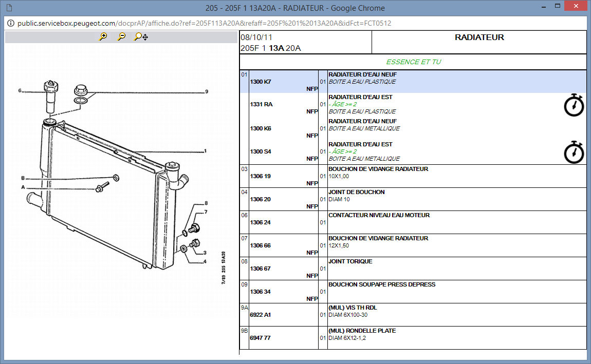Click the zoom-and-pan magnifier icon
Viewport: 591px width, 364px height.
pyautogui.click(x=140, y=36)
